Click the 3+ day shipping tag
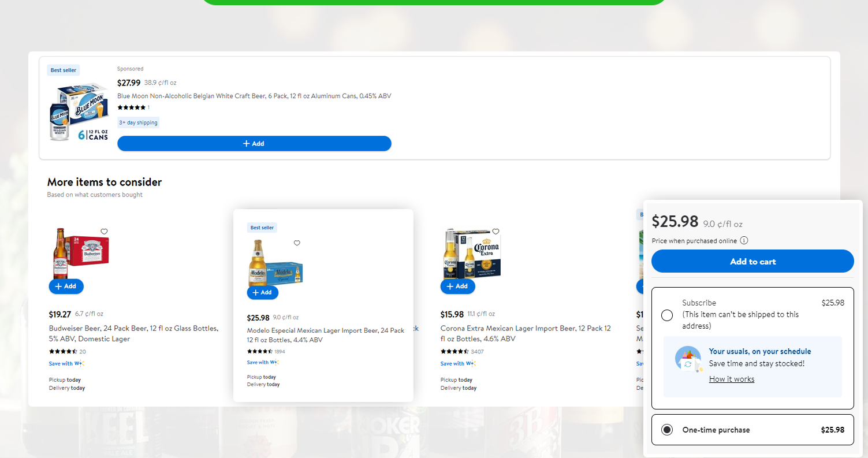The width and height of the screenshot is (868, 458). pos(138,122)
